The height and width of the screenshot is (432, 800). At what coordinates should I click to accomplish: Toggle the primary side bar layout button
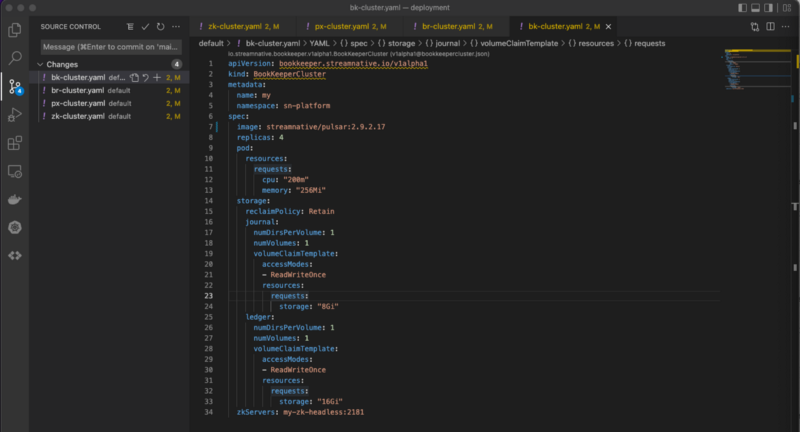point(743,8)
